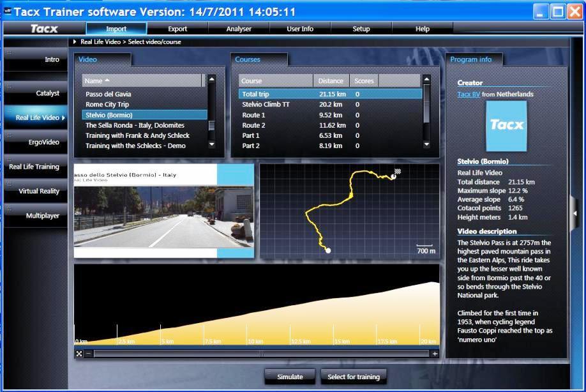Click the 5 km marker on elevation profile
This screenshot has height=392, width=586.
(167, 342)
